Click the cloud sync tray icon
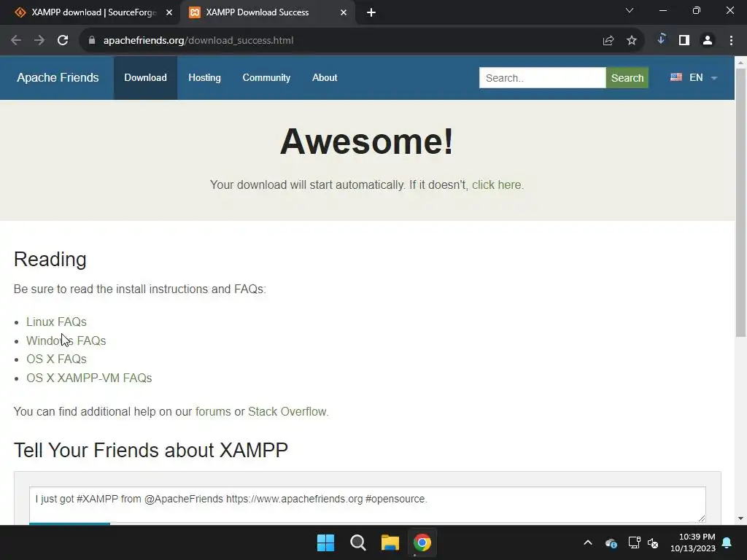Image resolution: width=747 pixels, height=560 pixels. 611,542
